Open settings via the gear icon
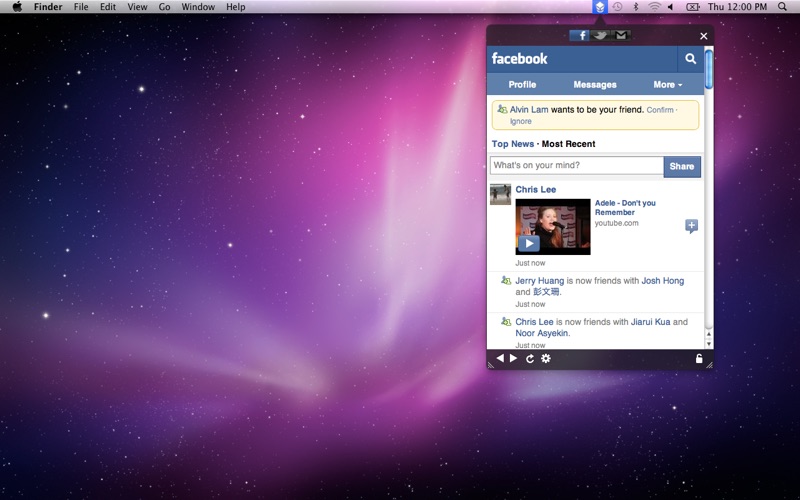800x500 pixels. [x=546, y=358]
